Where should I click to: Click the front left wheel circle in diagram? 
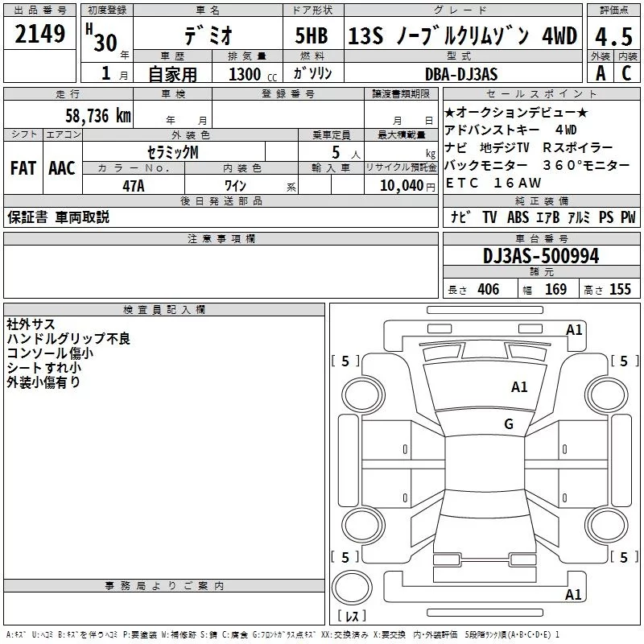point(363,395)
